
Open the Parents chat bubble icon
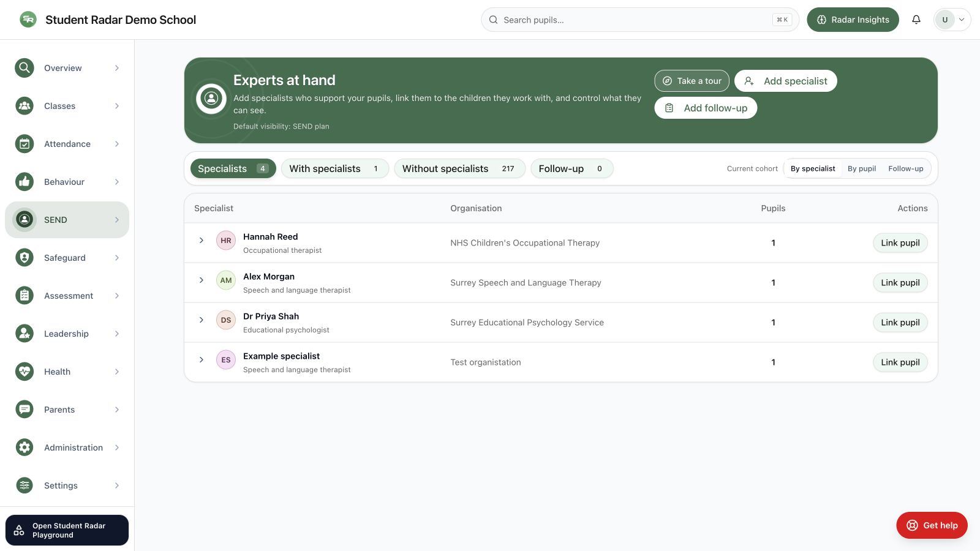(24, 410)
